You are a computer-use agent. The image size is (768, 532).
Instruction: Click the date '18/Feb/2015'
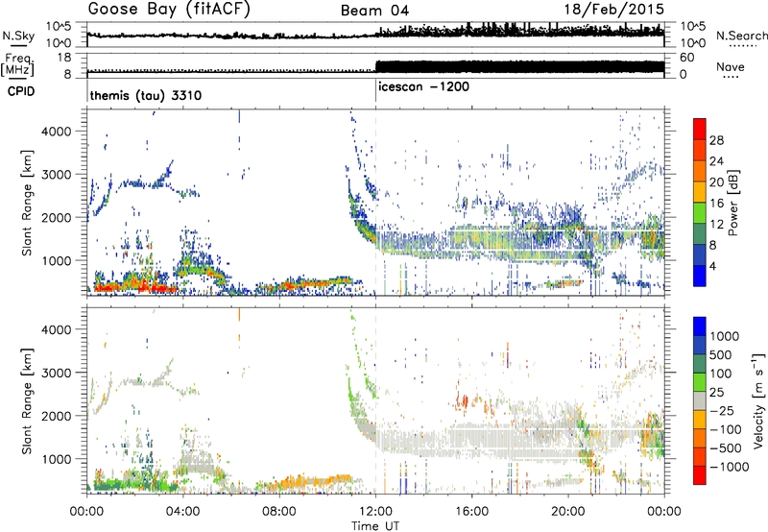(613, 10)
